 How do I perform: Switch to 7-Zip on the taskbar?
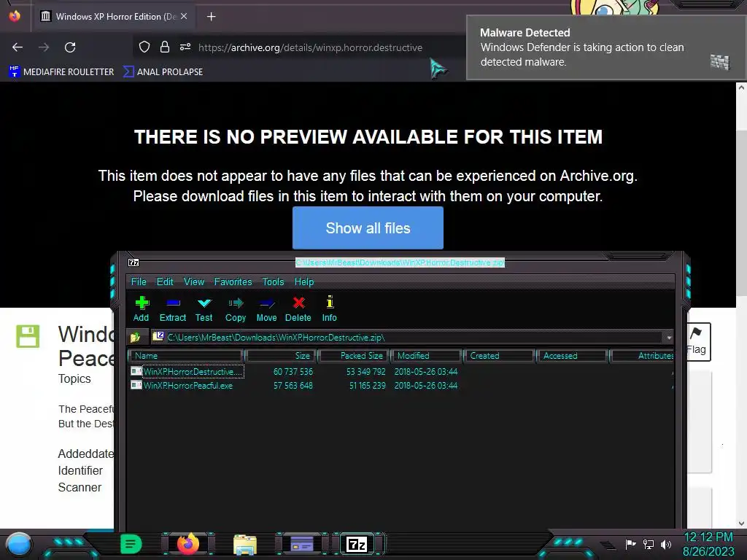(357, 544)
